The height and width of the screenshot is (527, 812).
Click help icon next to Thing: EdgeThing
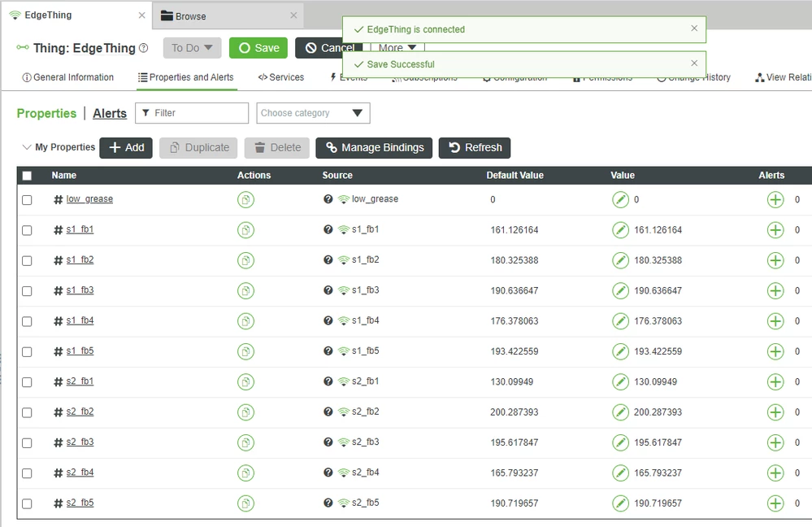point(143,48)
